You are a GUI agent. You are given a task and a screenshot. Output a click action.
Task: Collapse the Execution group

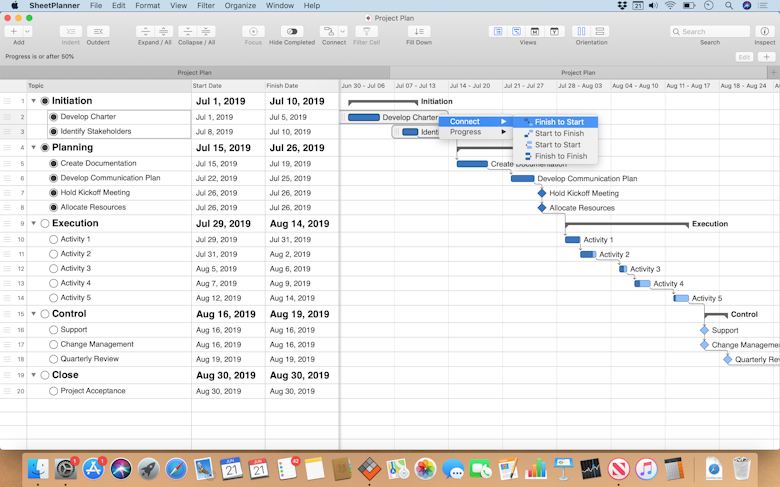[33, 223]
